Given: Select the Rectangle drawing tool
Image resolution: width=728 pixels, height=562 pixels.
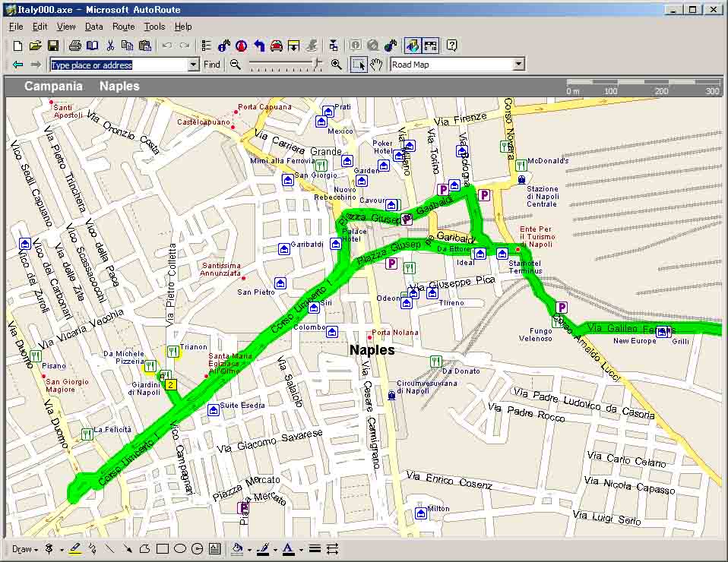Looking at the screenshot, I should tap(163, 550).
